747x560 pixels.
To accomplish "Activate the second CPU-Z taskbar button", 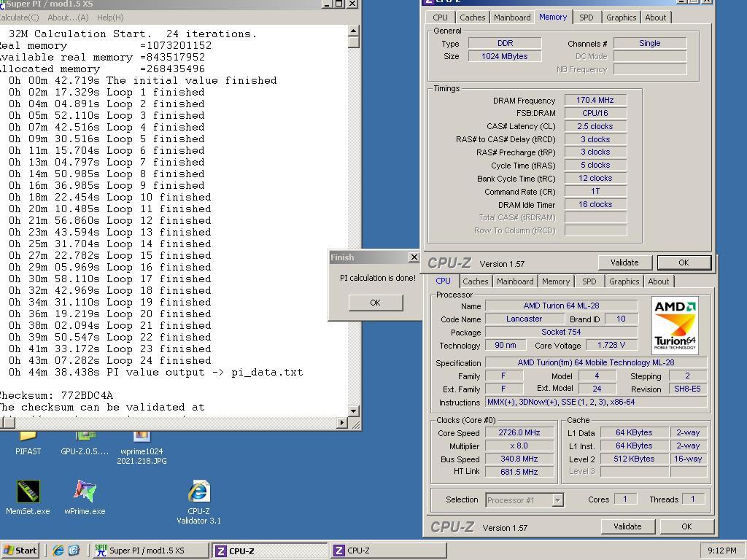I will [x=389, y=551].
